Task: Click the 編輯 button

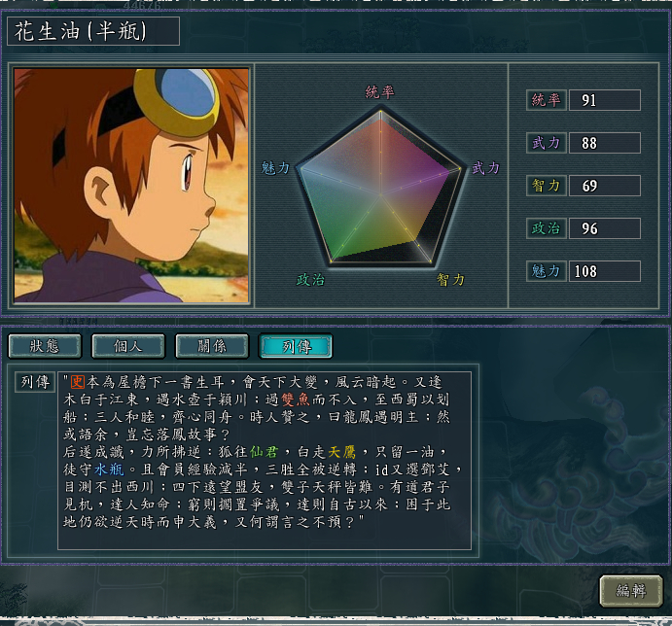Action: (x=631, y=591)
